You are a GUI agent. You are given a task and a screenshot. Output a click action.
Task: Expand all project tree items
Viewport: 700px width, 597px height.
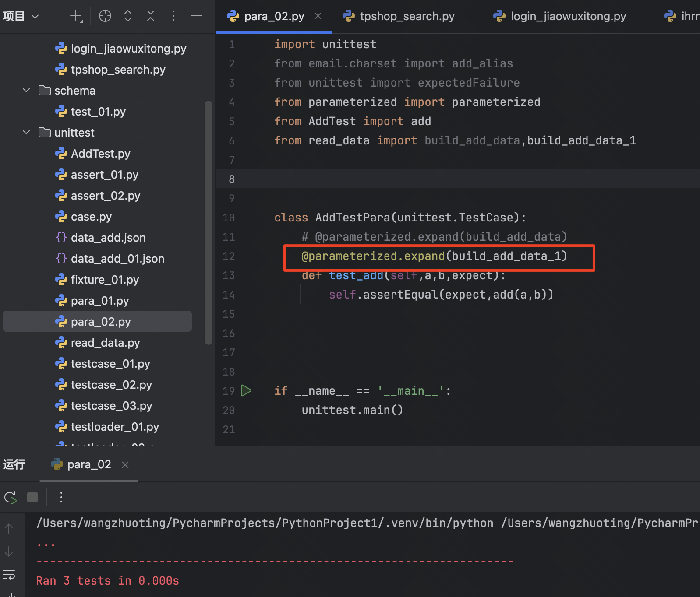pos(128,16)
